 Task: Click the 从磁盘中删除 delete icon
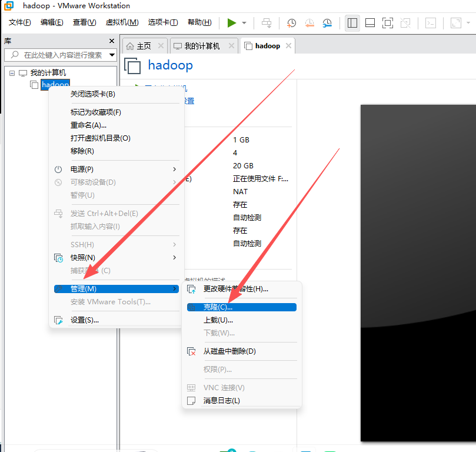point(191,351)
